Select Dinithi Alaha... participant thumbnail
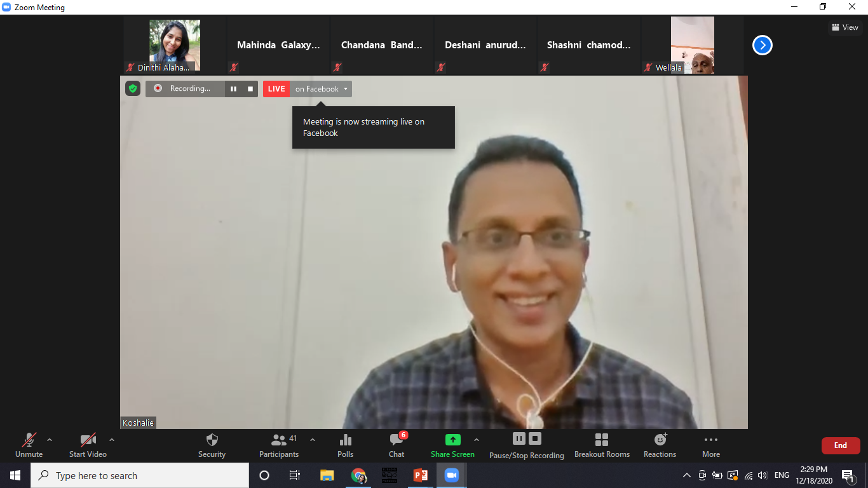Image resolution: width=868 pixels, height=488 pixels. [x=175, y=45]
